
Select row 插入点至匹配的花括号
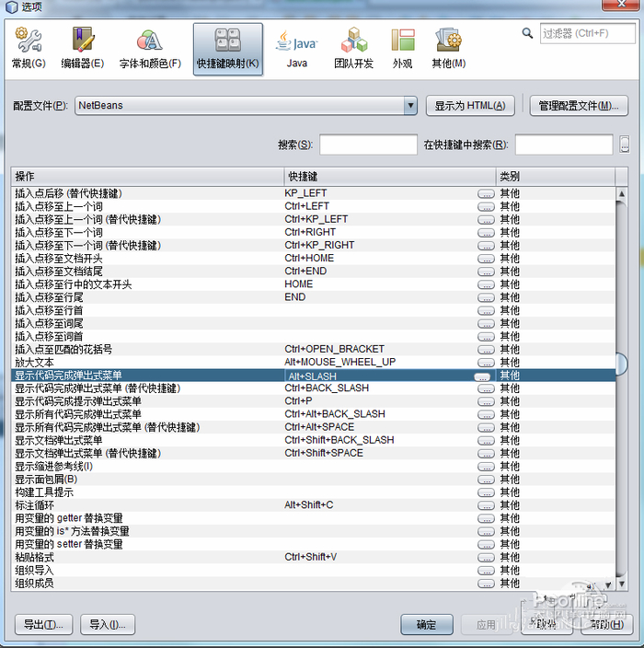point(313,349)
